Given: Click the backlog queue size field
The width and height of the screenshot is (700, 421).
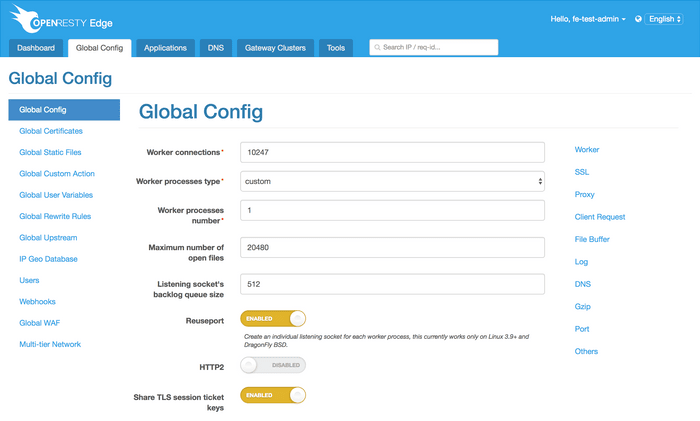Looking at the screenshot, I should point(392,284).
